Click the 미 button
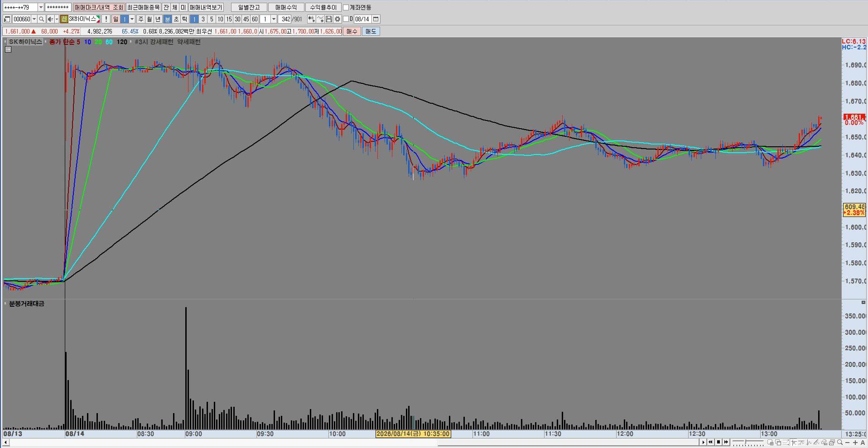The height and width of the screenshot is (448, 868). click(183, 7)
